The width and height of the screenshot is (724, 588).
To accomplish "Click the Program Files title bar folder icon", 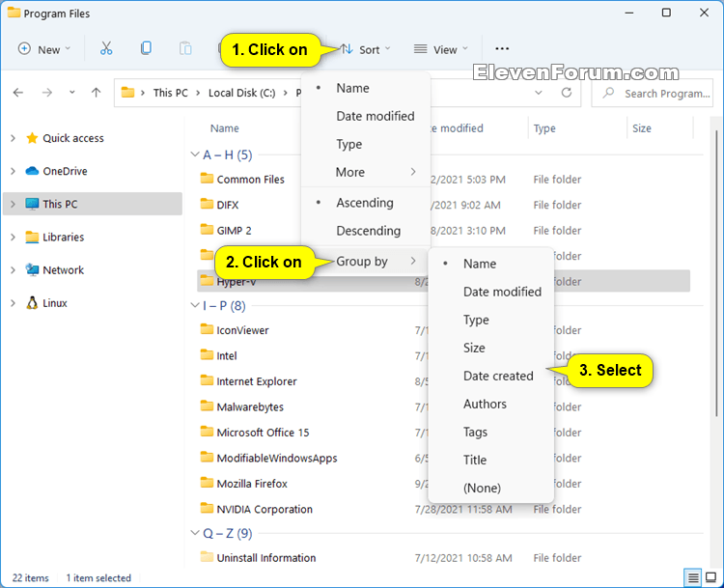I will pyautogui.click(x=14, y=13).
